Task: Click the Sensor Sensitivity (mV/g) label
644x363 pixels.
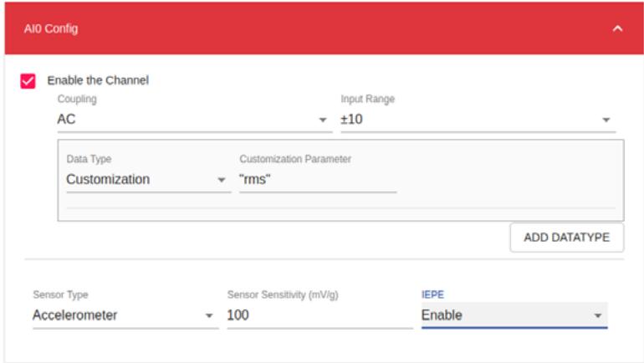Action: (283, 295)
